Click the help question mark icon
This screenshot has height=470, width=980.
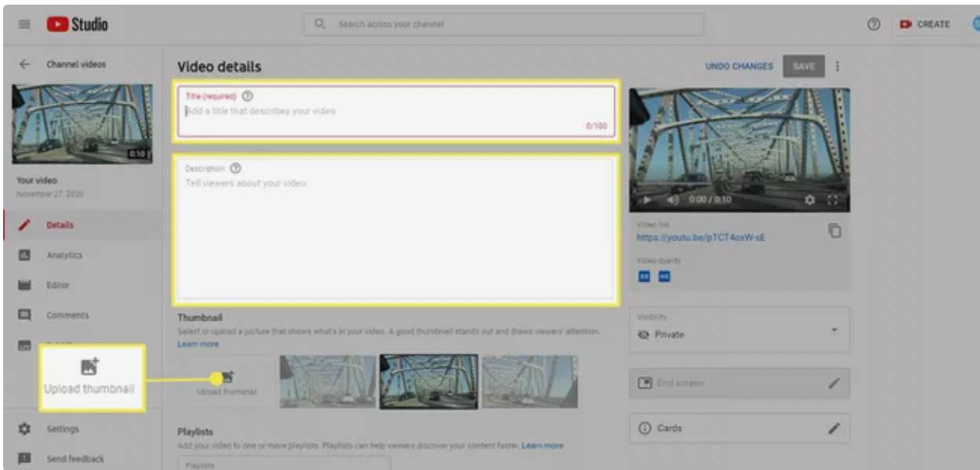click(873, 24)
